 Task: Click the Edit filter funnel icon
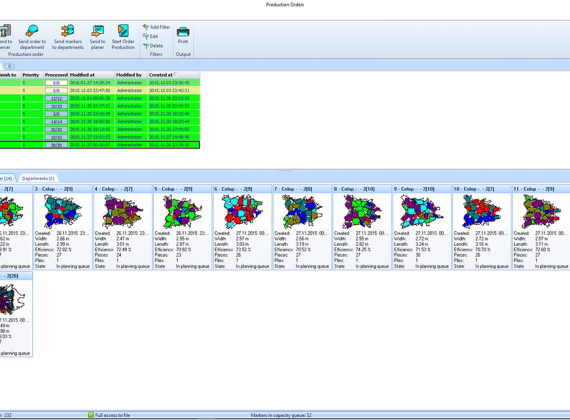(x=146, y=36)
